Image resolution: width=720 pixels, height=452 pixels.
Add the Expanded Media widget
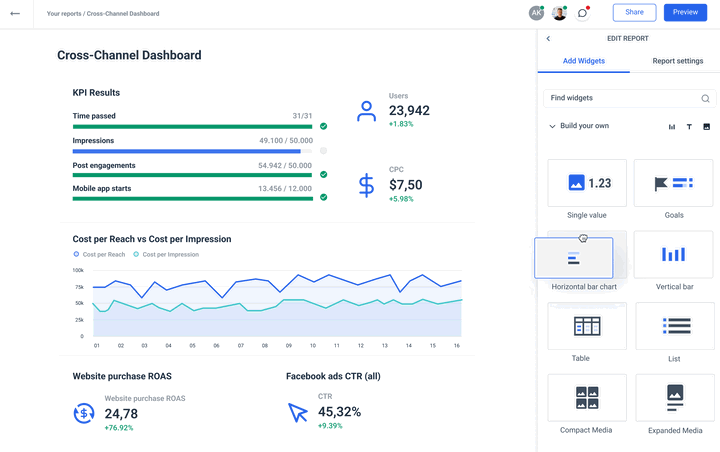coord(675,398)
